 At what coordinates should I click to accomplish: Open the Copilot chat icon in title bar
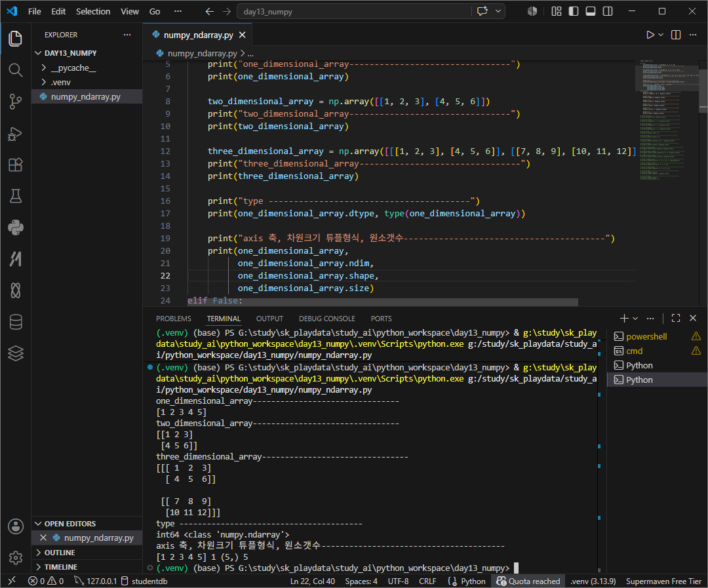tap(482, 11)
